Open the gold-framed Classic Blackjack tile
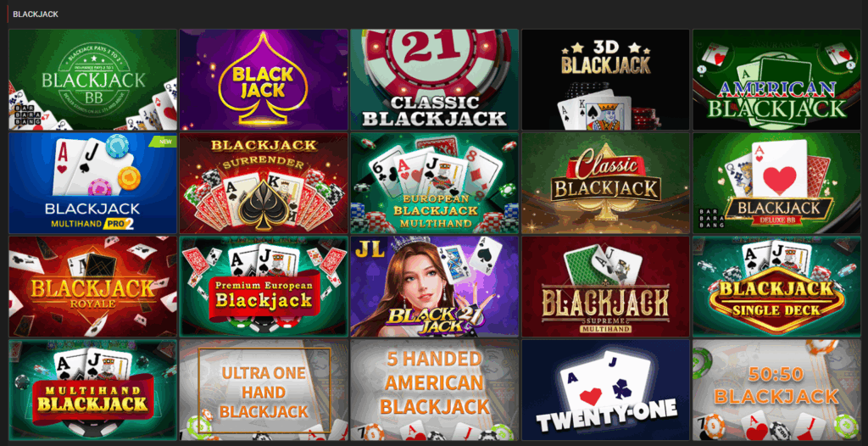The width and height of the screenshot is (868, 446). [605, 183]
